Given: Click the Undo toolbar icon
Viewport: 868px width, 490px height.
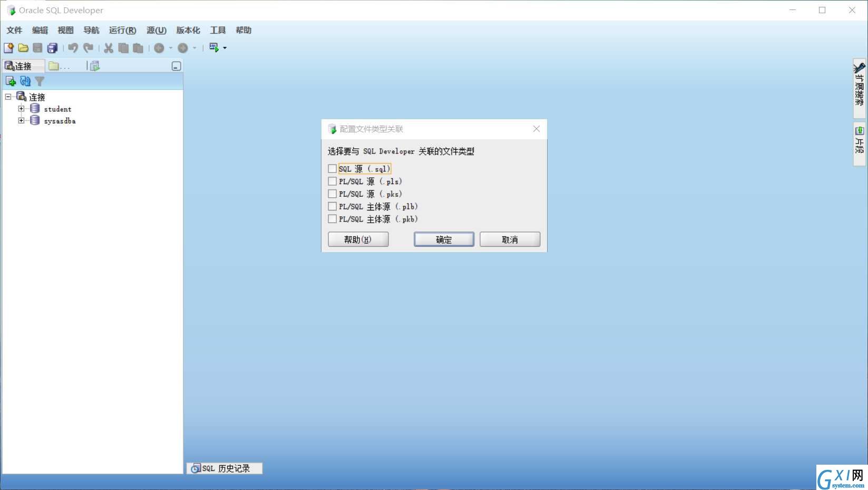Looking at the screenshot, I should [73, 48].
